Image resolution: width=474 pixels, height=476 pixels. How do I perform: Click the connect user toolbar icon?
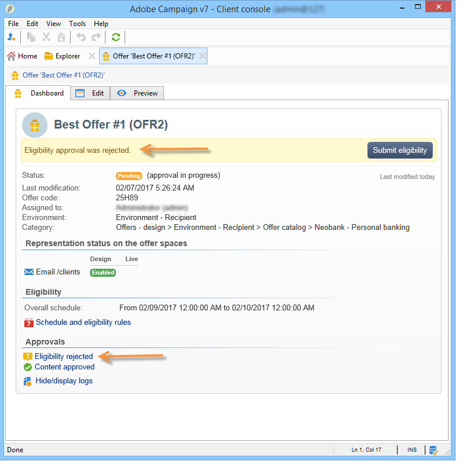coord(11,37)
